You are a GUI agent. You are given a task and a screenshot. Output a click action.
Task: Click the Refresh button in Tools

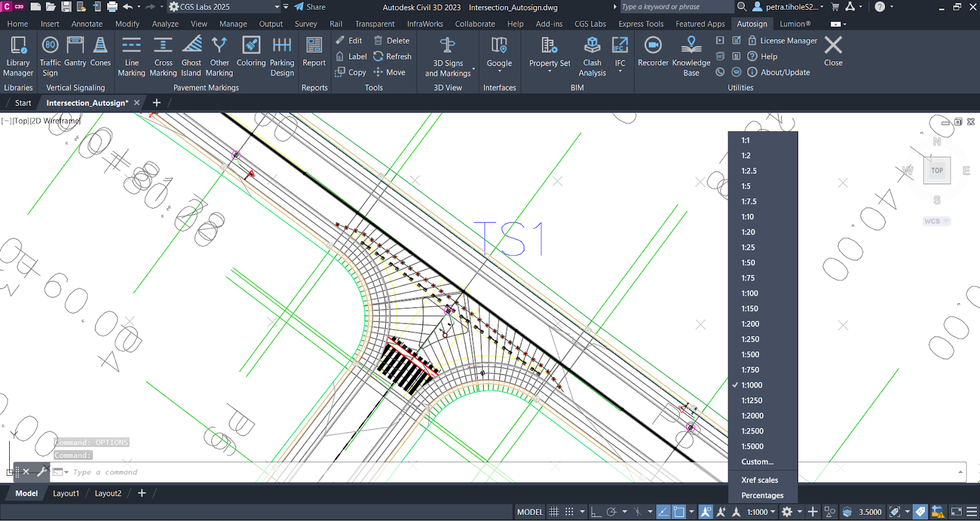click(393, 56)
